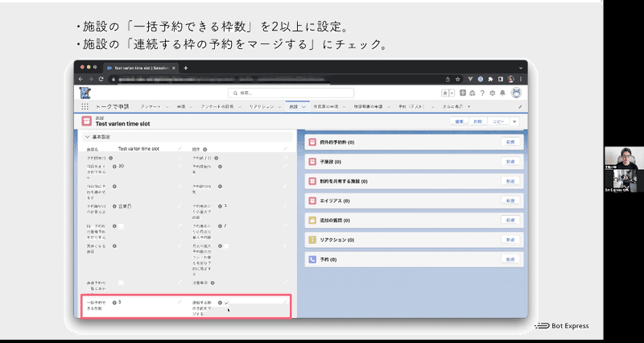Click 新規 in the 子施設 list
Image resolution: width=644 pixels, height=343 pixels.
(x=510, y=162)
